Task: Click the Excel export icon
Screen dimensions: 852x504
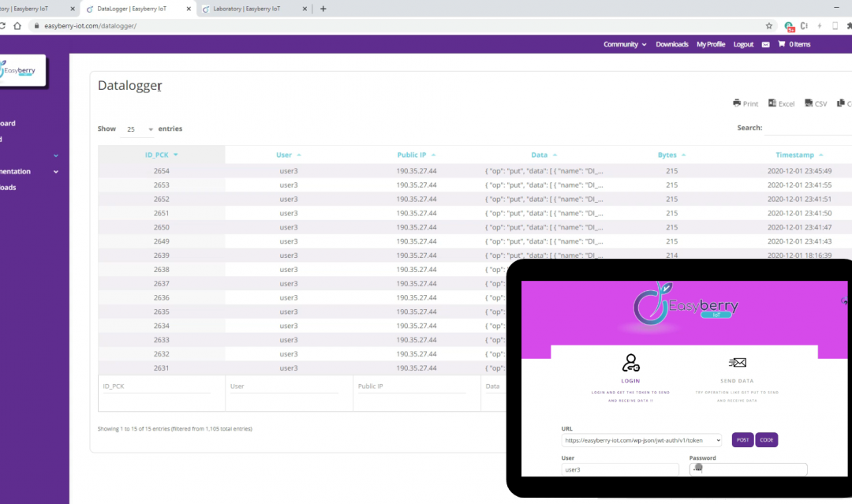Action: [772, 103]
